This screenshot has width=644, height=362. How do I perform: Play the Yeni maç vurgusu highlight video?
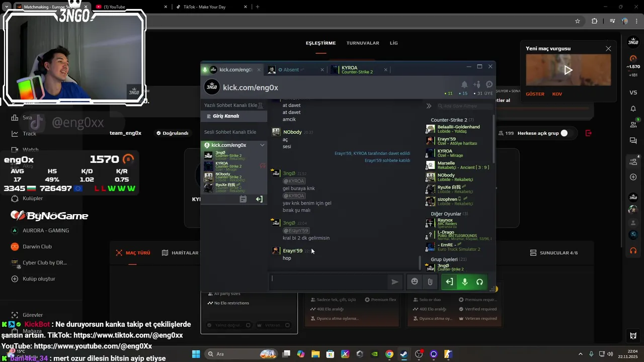pos(568,70)
